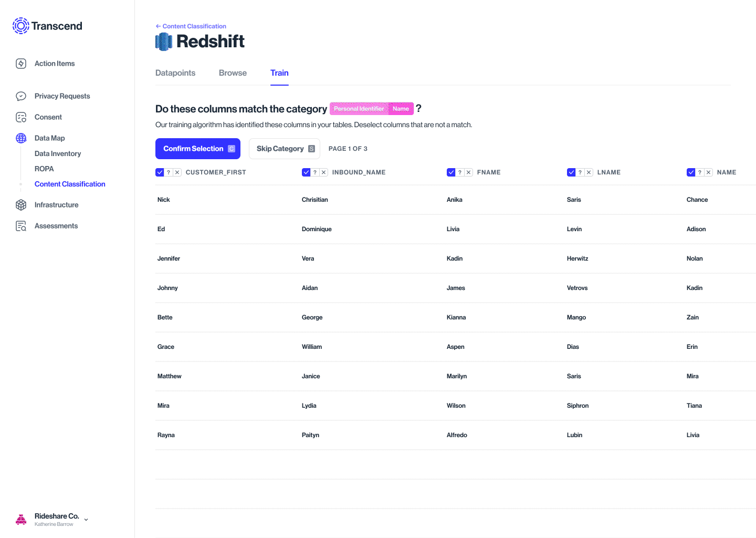Uncheck the CUSTOMER_FIRST column checkbox

pos(160,172)
